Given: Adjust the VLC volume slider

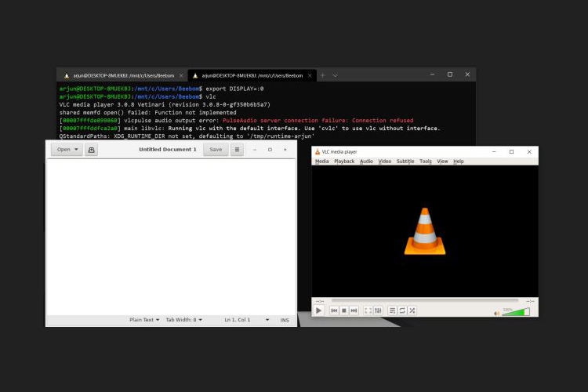Looking at the screenshot, I should (x=515, y=312).
